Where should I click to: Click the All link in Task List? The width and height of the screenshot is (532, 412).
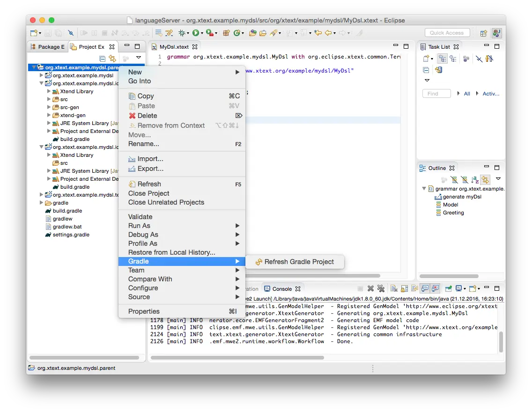point(467,94)
